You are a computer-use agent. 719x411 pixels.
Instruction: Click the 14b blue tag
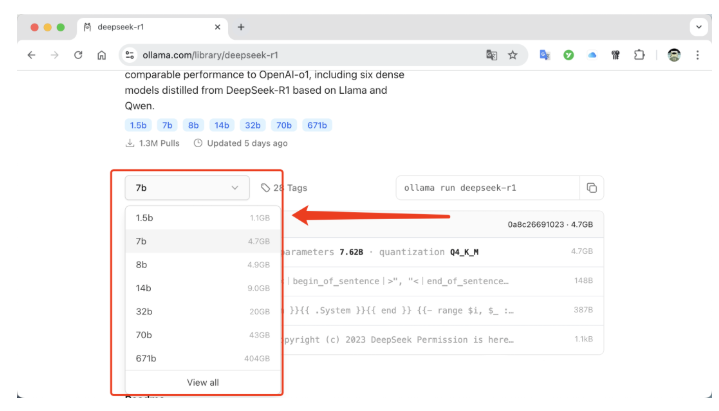click(x=222, y=125)
